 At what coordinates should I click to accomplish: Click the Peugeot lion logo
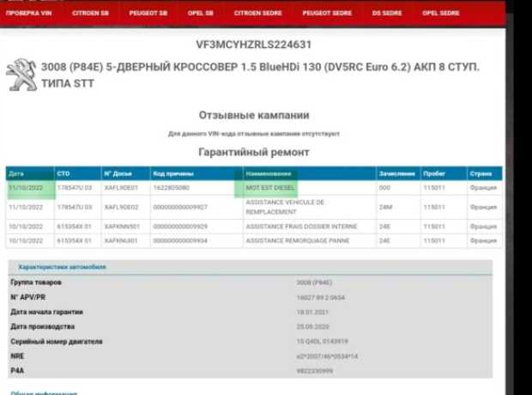(21, 75)
